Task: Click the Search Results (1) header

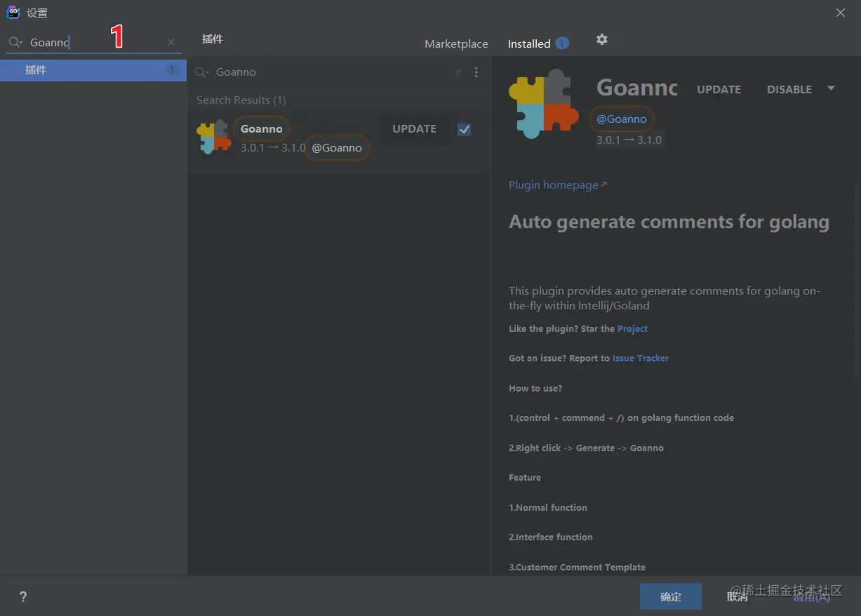Action: [241, 100]
